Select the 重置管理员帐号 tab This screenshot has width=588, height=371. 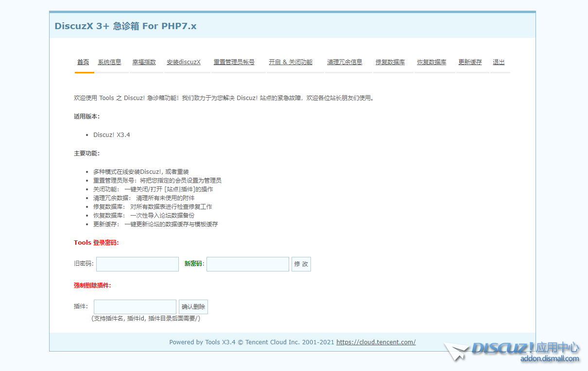234,62
